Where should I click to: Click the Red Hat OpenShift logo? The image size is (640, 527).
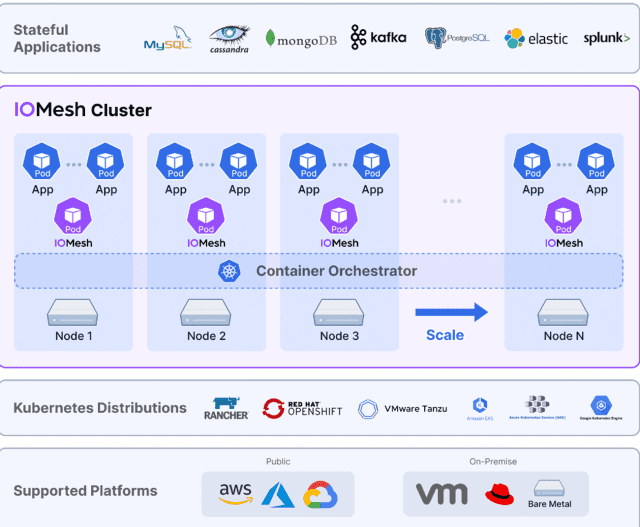pyautogui.click(x=302, y=409)
